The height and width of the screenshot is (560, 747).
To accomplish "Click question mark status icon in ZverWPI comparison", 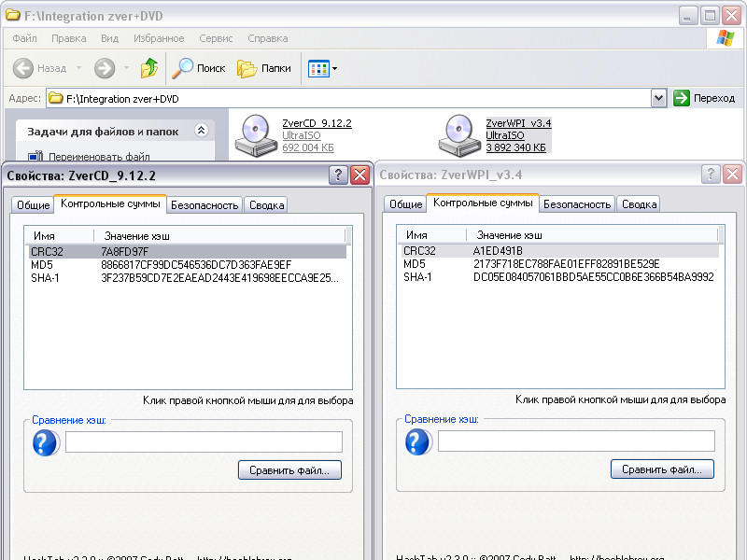I will pyautogui.click(x=418, y=441).
